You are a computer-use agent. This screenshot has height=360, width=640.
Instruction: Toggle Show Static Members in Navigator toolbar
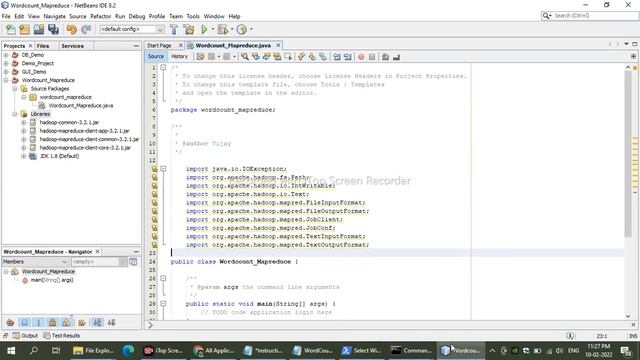tap(39, 323)
